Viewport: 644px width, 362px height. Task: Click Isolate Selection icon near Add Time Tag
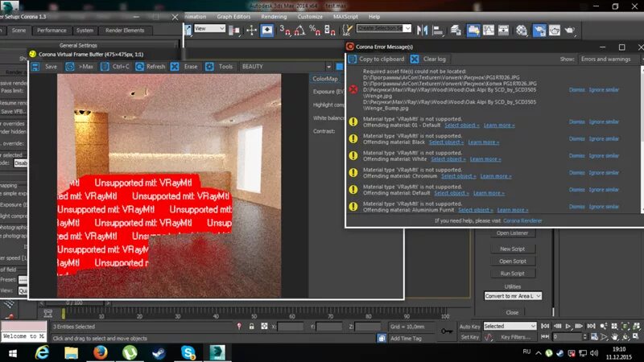point(382,338)
